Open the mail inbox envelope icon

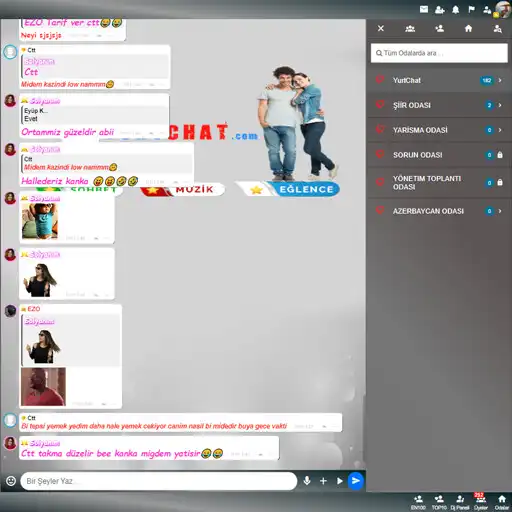(424, 9)
